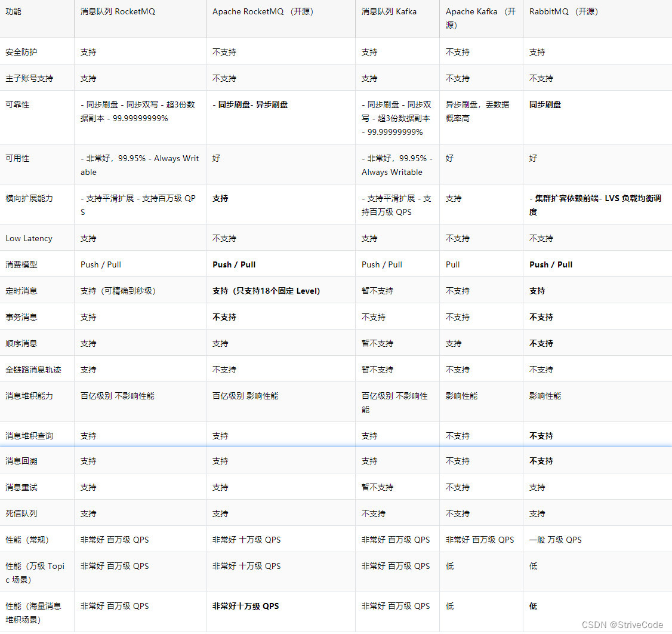Click Kafka's '暂不支持' cell in 定时消息 row
The height and width of the screenshot is (634, 672).
378,291
